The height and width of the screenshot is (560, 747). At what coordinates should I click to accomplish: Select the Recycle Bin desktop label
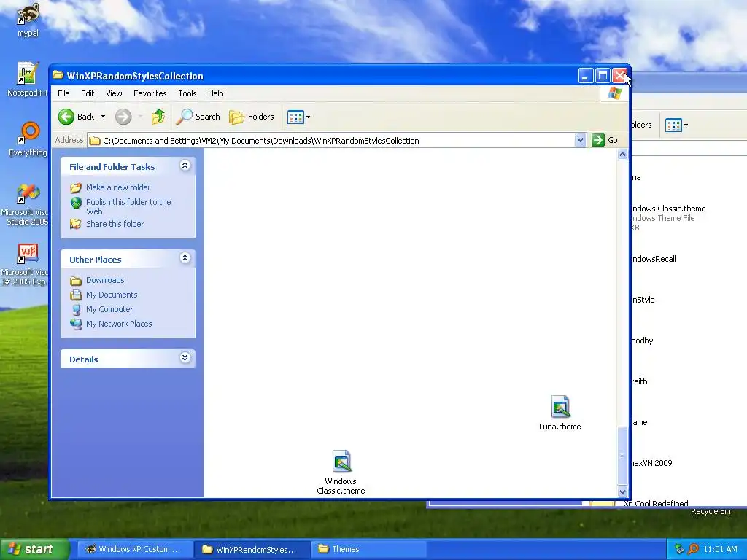711,511
